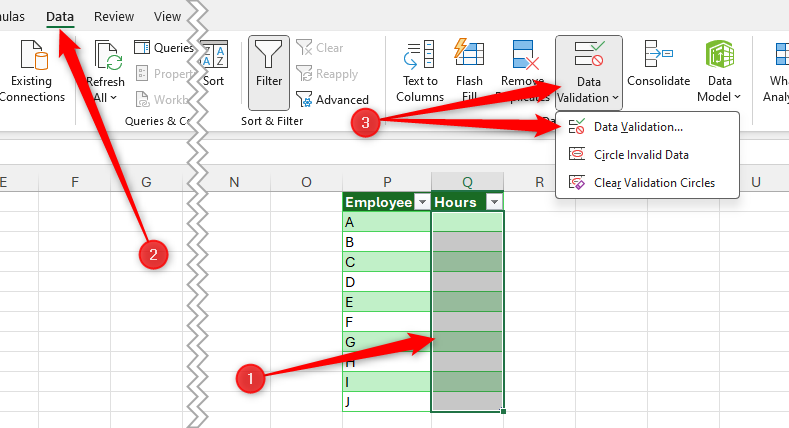The height and width of the screenshot is (428, 789).
Task: Select column Q header
Action: point(467,182)
